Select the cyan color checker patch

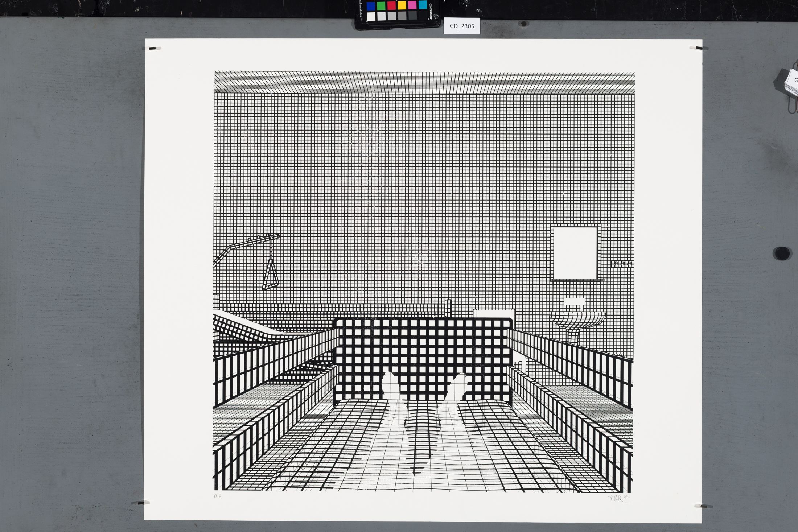[423, 5]
